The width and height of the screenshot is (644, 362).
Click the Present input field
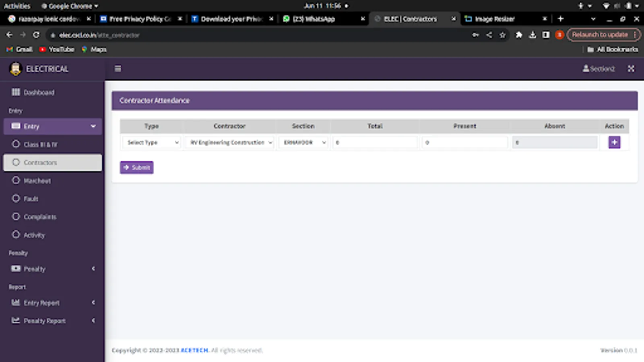465,142
